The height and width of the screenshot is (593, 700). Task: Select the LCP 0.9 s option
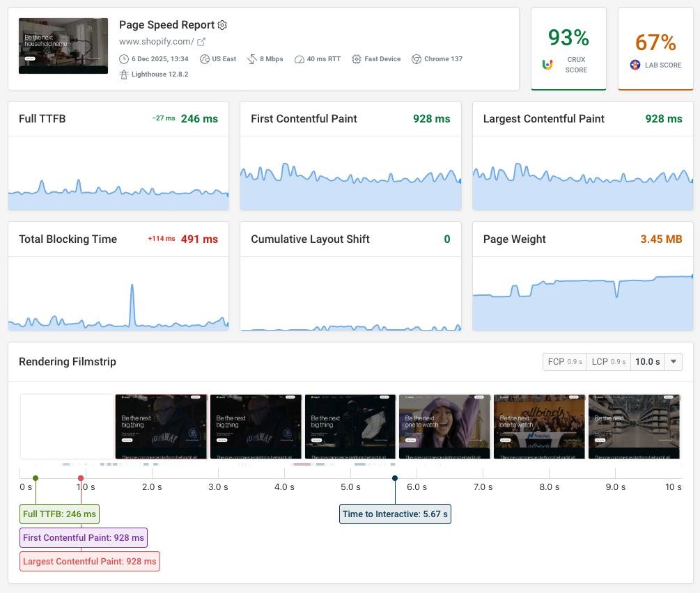tap(608, 361)
